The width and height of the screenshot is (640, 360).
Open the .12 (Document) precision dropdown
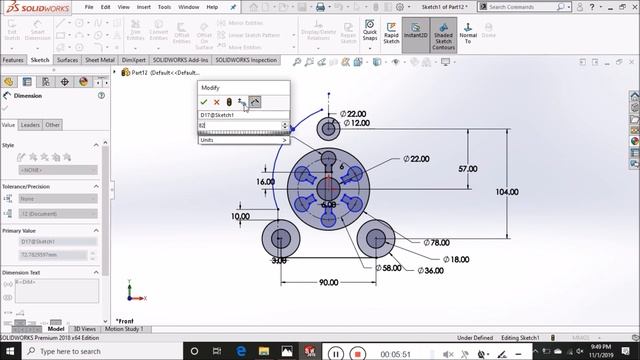click(58, 213)
